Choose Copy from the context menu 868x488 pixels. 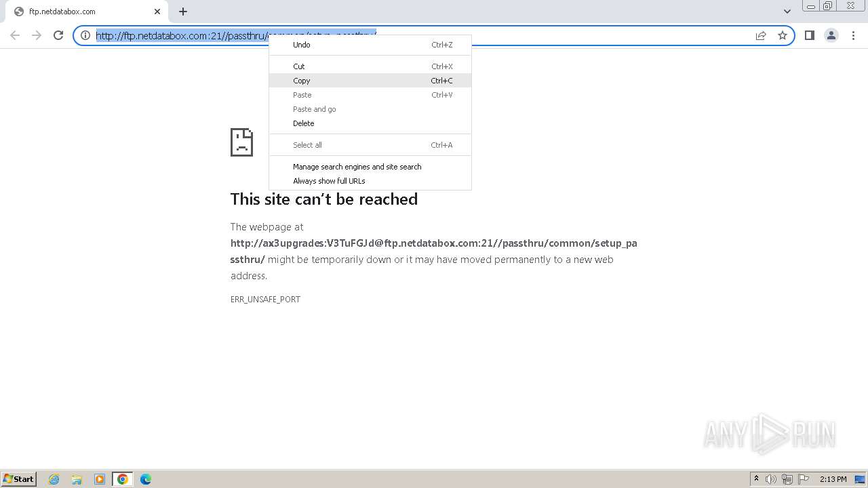[370, 81]
